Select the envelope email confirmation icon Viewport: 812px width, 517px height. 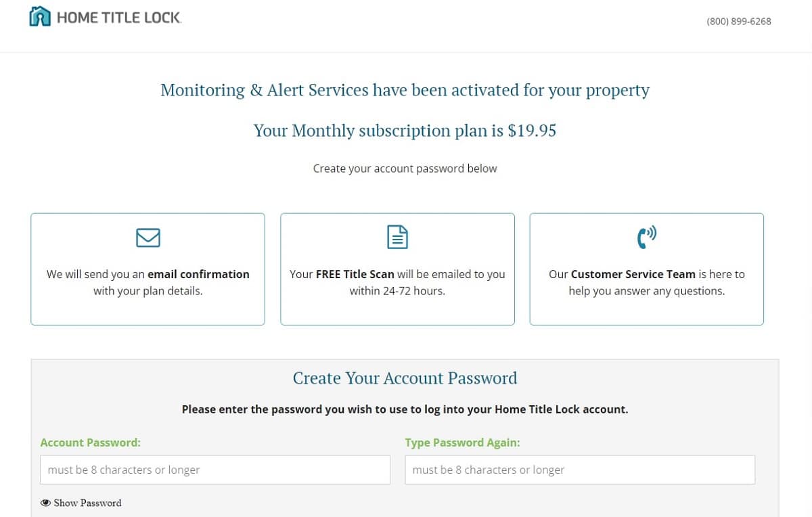pyautogui.click(x=148, y=238)
